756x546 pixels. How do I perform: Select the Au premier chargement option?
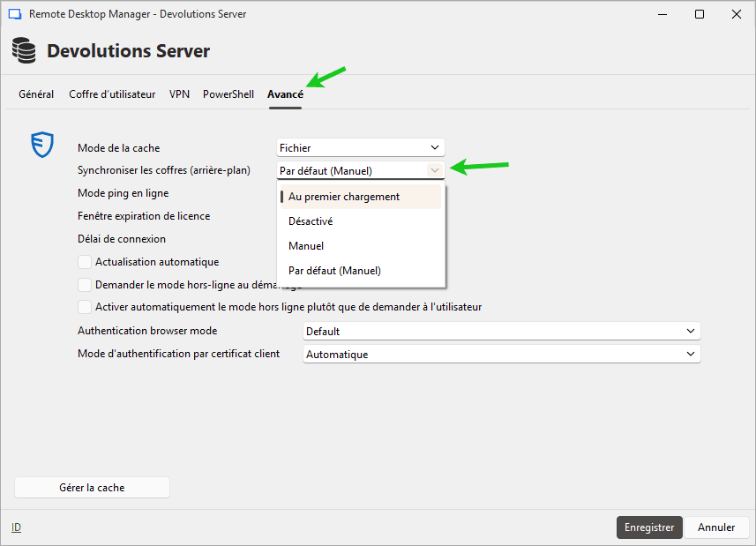[x=344, y=197]
